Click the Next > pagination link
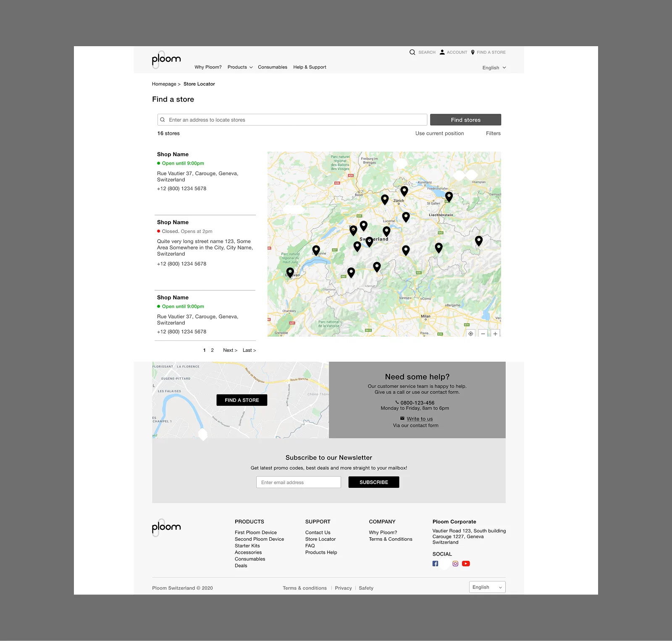 [x=230, y=350]
